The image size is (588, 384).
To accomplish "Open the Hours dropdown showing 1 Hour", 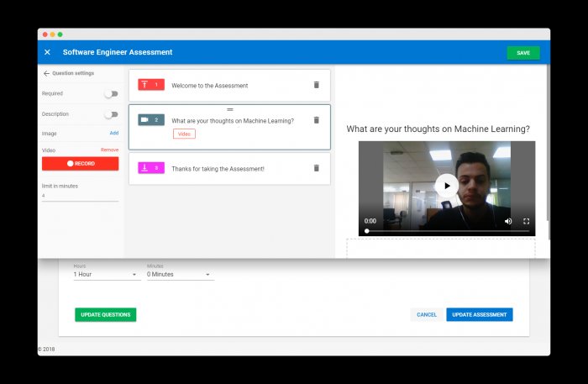I will coord(105,274).
